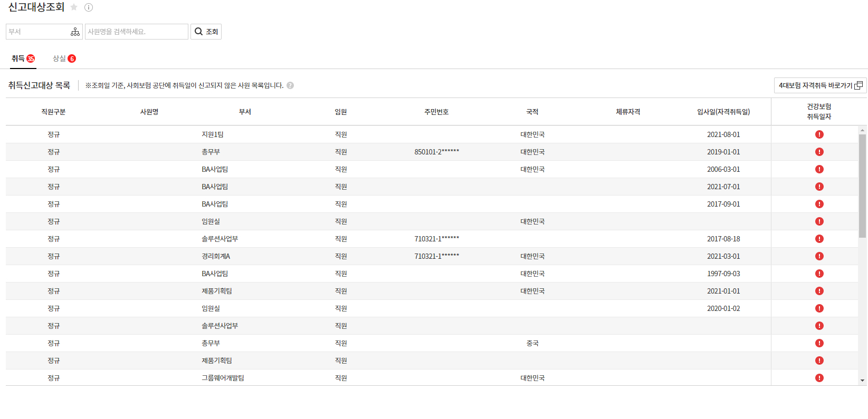Viewport: 868px width, 419px height.
Task: Click the 입사일(자격취득일) column header
Action: pos(723,112)
